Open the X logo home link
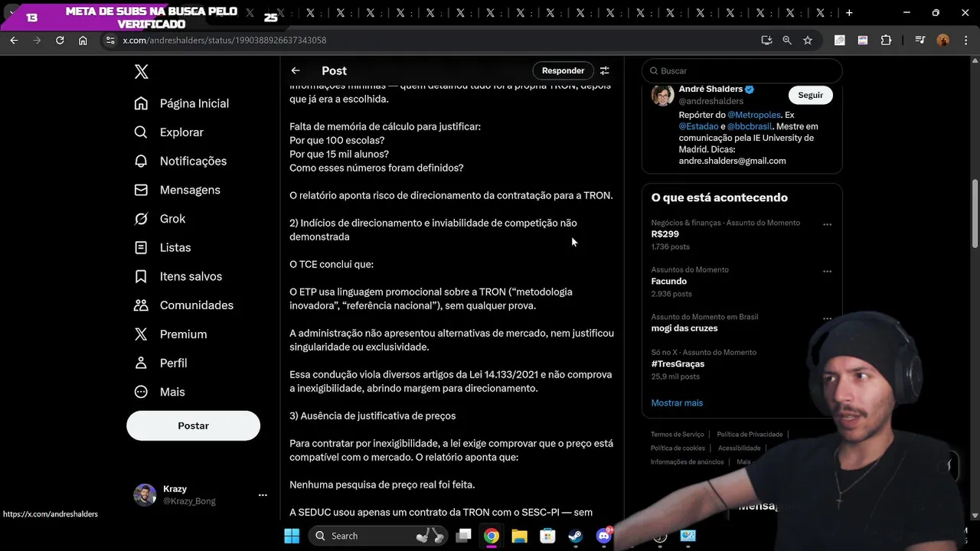 tap(141, 72)
